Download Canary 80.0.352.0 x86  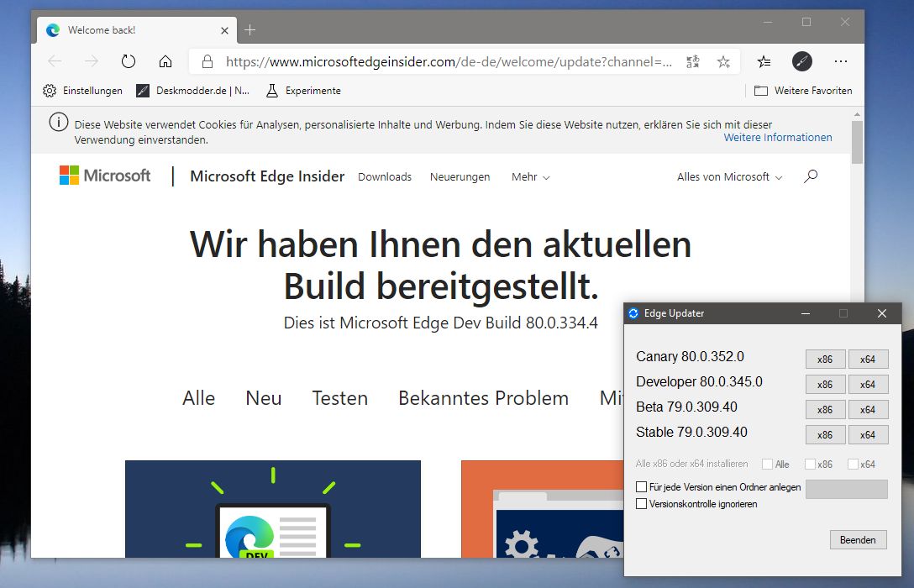(825, 359)
